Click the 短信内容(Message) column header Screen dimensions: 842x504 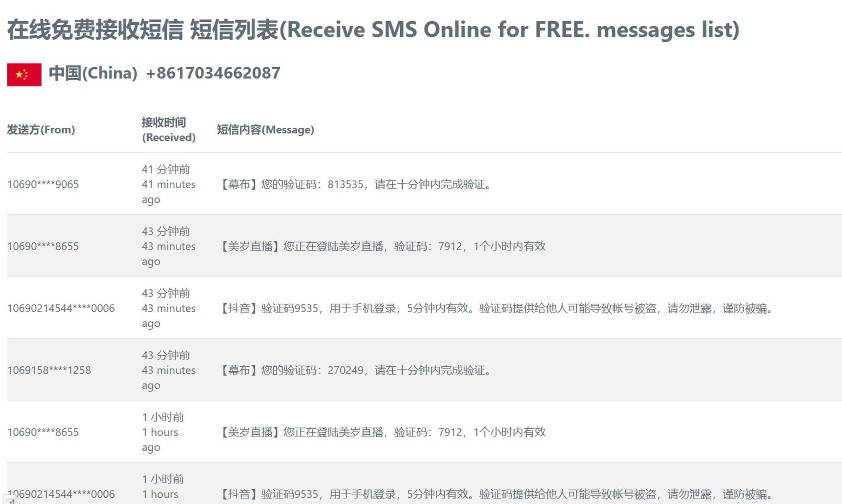click(x=265, y=130)
